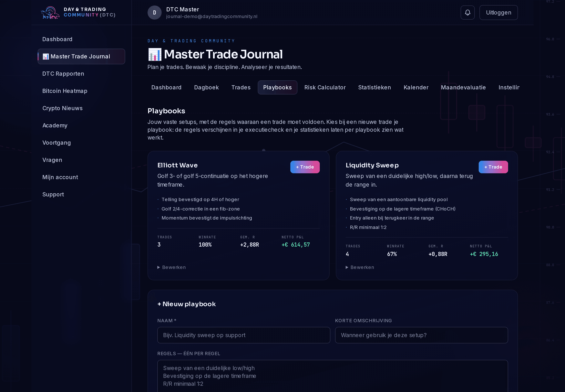This screenshot has width=565, height=392.
Task: Click rule 'Sweep van een aantoonbare liquidity pool'
Action: (x=399, y=200)
